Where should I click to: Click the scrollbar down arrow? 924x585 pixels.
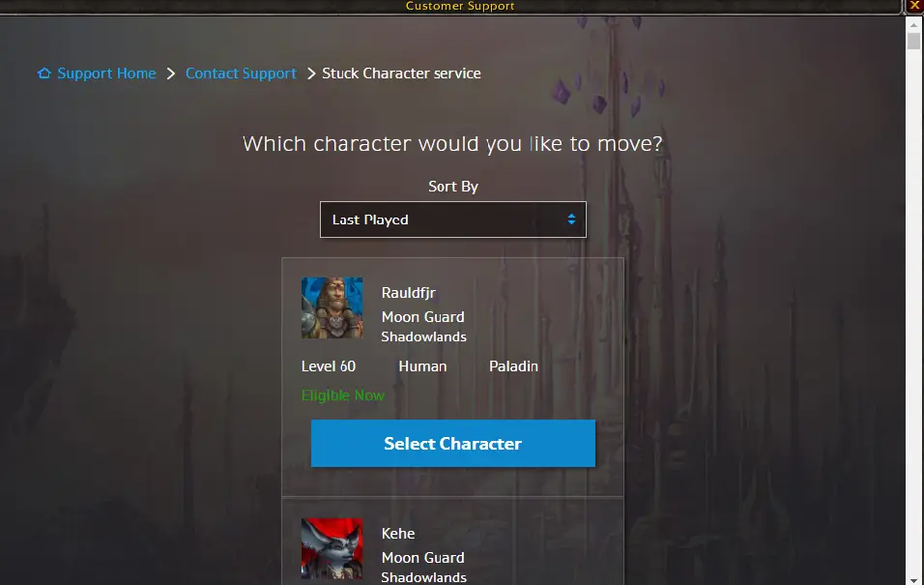tap(913, 580)
